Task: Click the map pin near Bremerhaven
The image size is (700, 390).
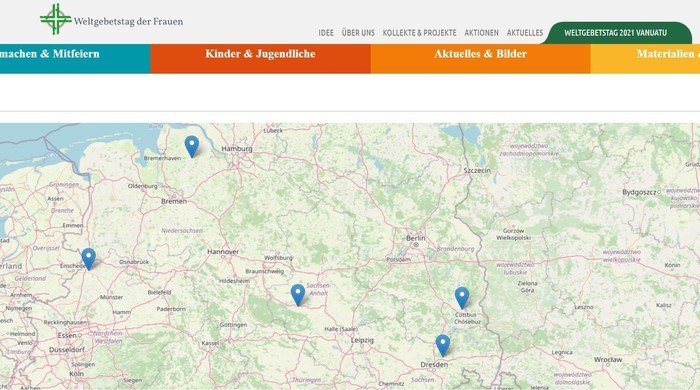Action: click(x=192, y=146)
